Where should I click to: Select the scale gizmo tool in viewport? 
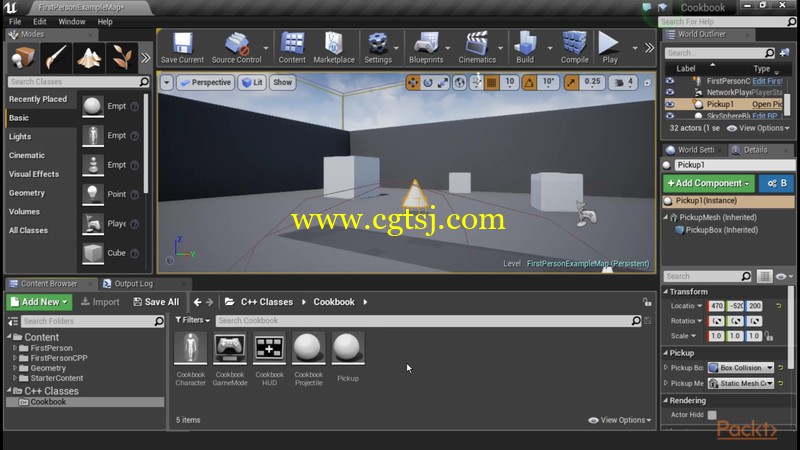click(442, 82)
